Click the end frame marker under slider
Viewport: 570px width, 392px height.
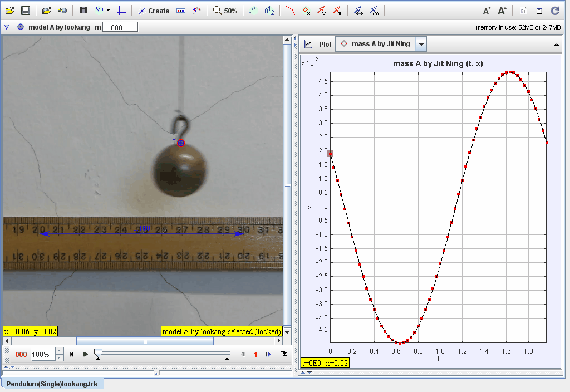(227, 359)
